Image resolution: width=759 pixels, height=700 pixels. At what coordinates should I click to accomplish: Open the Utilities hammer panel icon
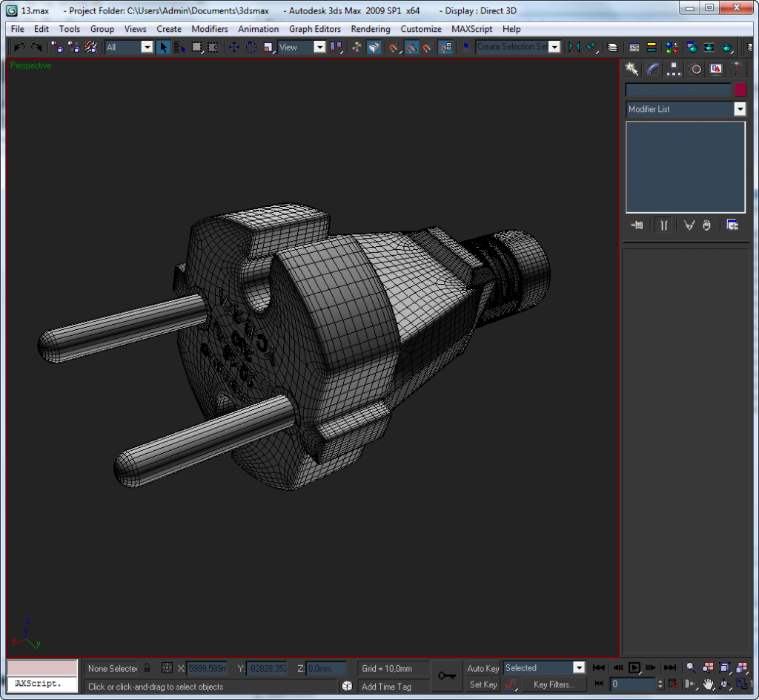(x=737, y=69)
